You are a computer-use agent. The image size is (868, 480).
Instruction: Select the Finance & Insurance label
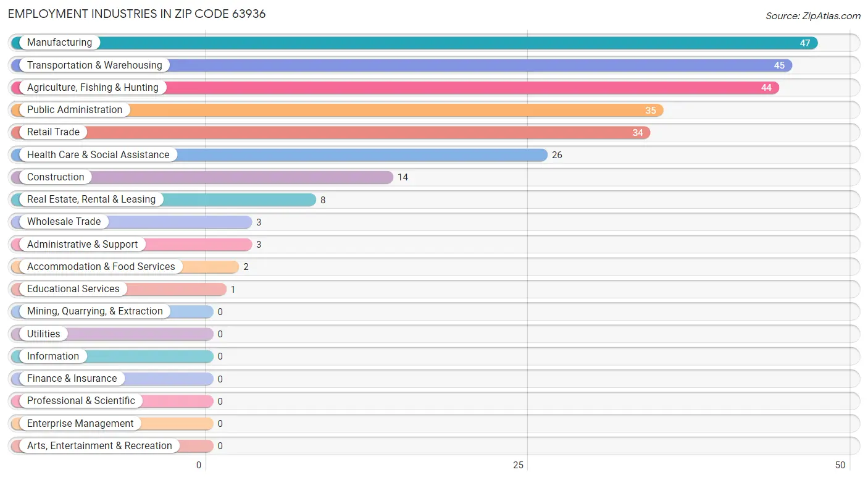72,379
